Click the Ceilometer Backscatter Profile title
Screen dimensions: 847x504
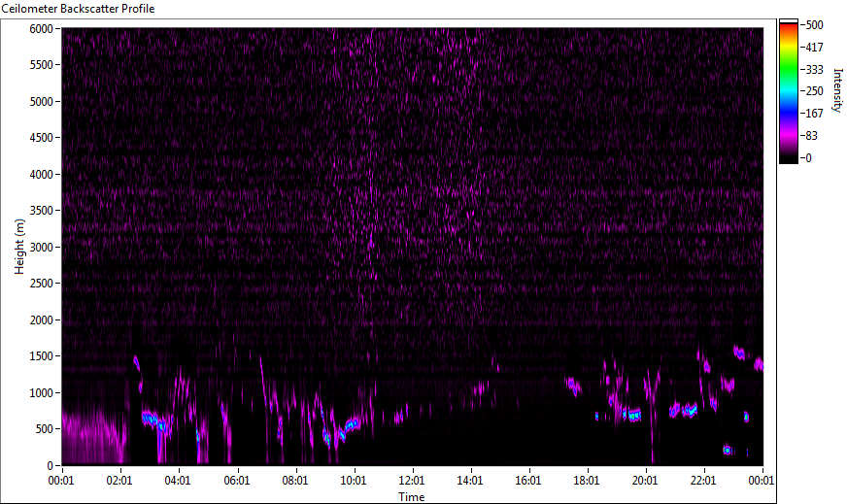[78, 9]
